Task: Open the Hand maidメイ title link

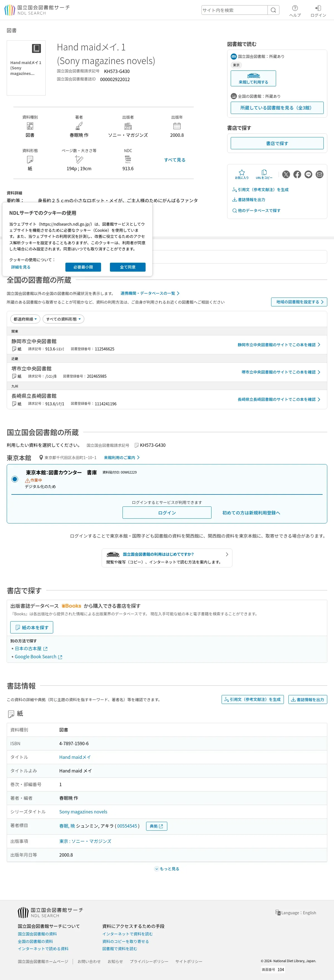Action: 75,757
